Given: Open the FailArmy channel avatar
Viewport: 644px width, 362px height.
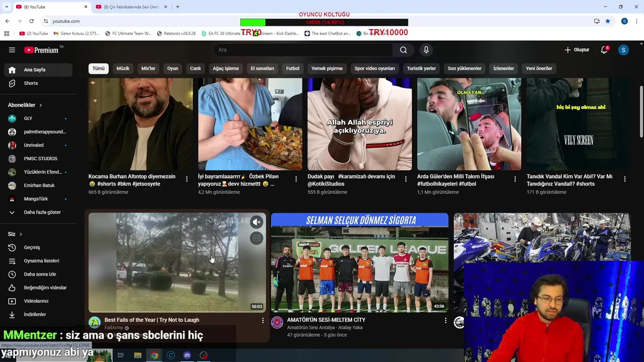Looking at the screenshot, I should tap(94, 322).
